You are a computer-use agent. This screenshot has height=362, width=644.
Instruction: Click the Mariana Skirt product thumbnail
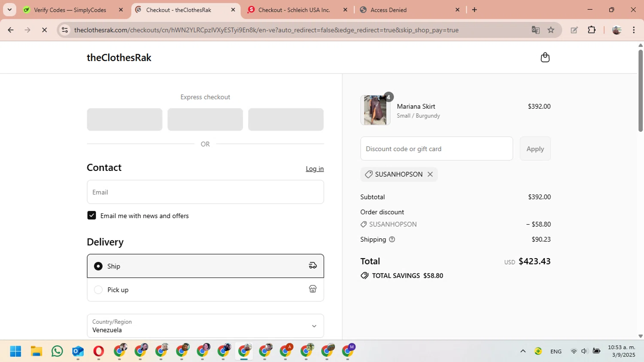pyautogui.click(x=375, y=110)
